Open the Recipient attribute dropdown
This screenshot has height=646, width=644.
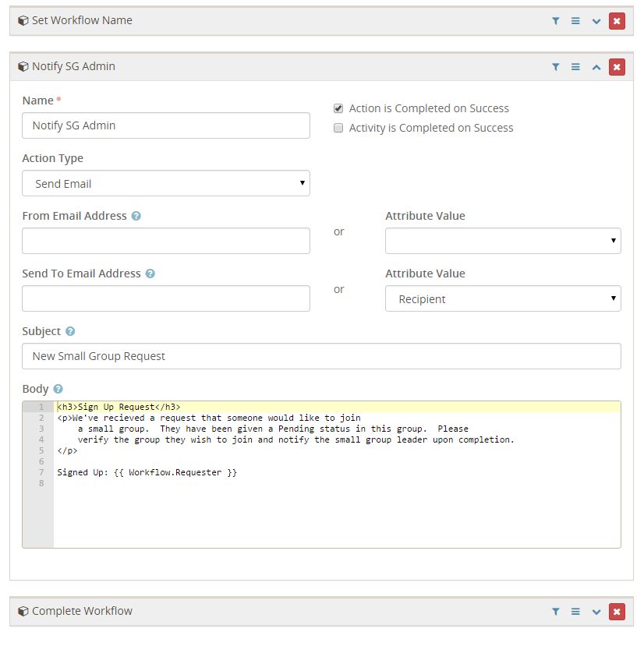click(503, 298)
